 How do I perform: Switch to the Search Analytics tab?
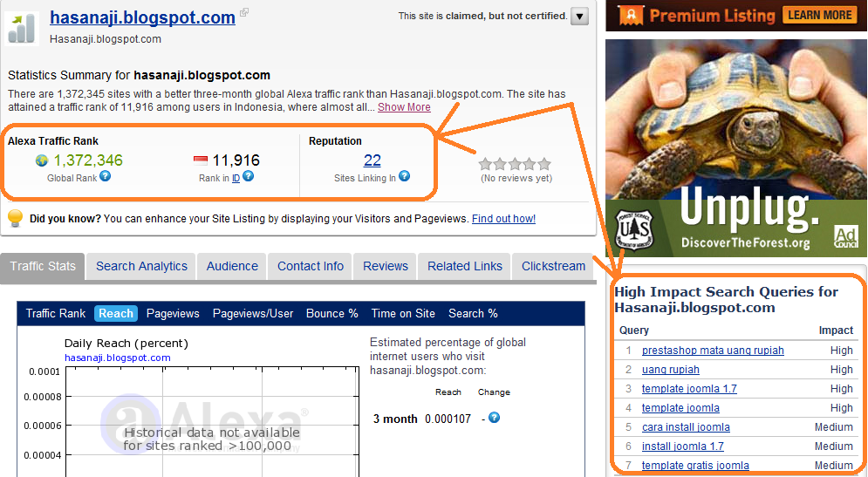[x=141, y=266]
